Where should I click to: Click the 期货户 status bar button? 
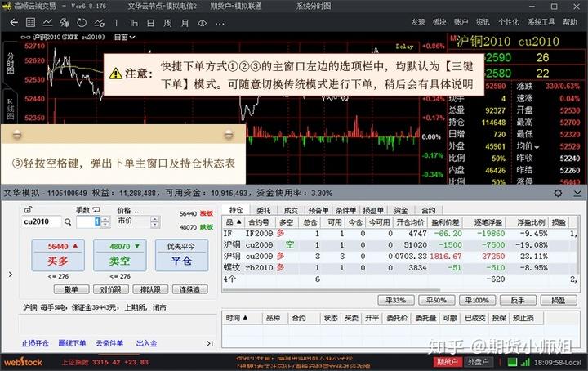click(x=448, y=362)
